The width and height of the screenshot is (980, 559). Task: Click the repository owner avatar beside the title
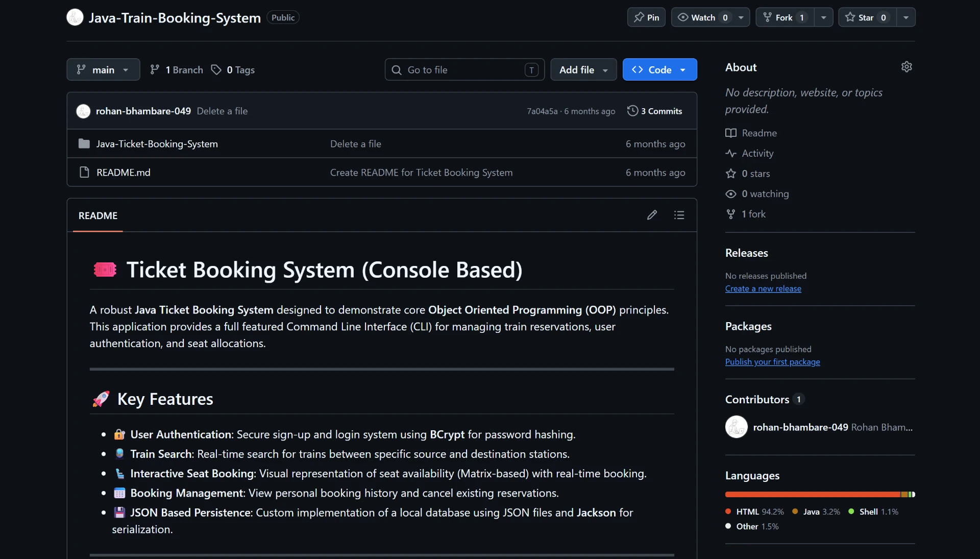[x=75, y=17]
